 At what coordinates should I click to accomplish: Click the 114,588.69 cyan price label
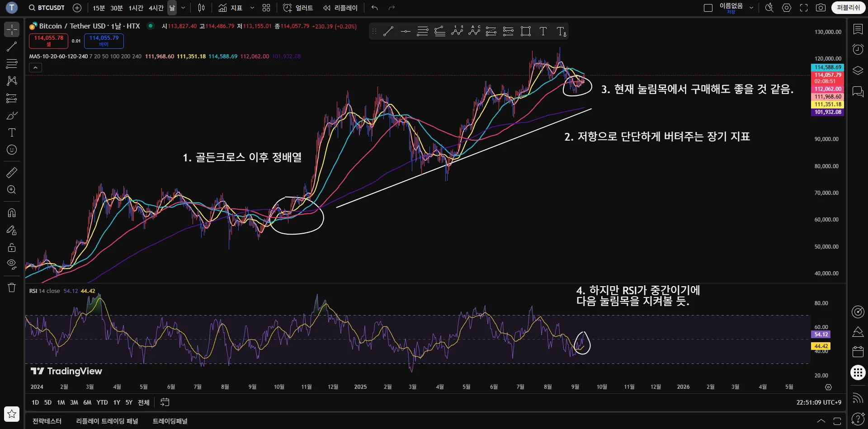point(827,67)
